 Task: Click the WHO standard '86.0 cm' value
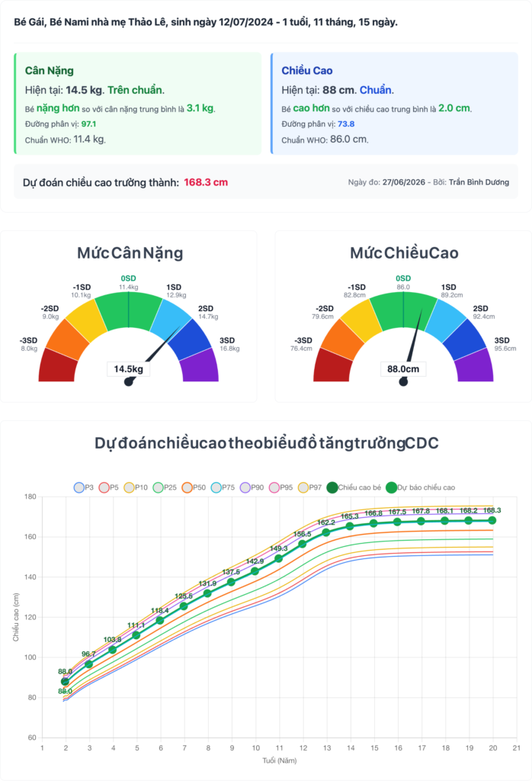pos(348,140)
